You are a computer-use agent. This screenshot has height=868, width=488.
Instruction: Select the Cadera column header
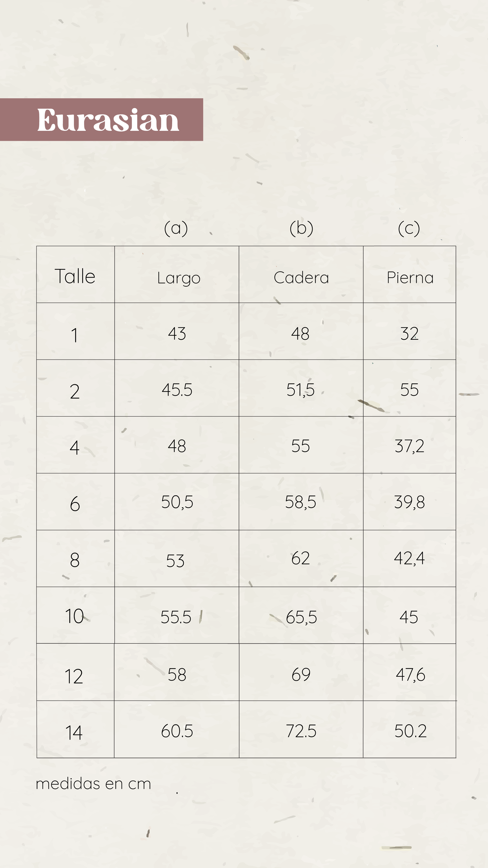301,278
